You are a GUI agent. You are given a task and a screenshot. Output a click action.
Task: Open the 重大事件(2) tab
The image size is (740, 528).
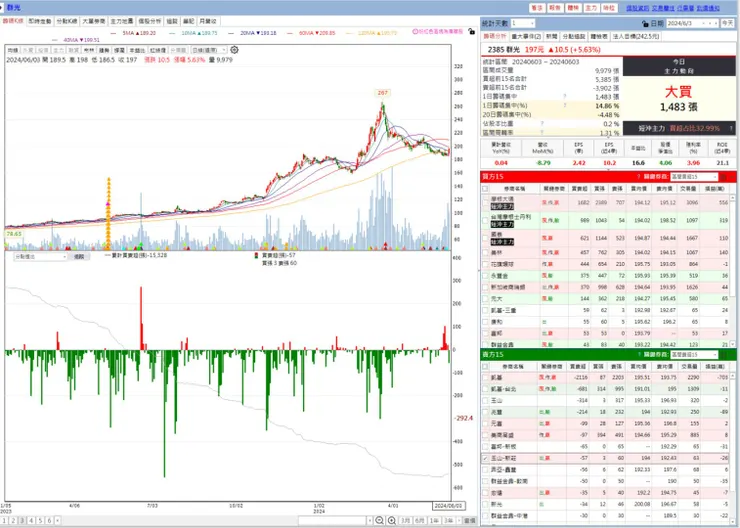526,36
